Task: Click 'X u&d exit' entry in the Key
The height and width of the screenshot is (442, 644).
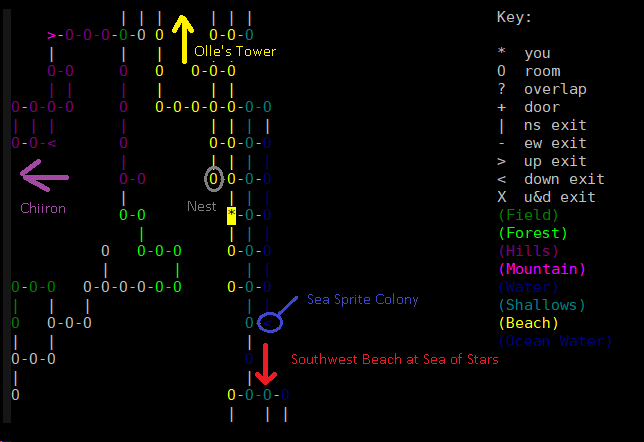Action: [546, 198]
